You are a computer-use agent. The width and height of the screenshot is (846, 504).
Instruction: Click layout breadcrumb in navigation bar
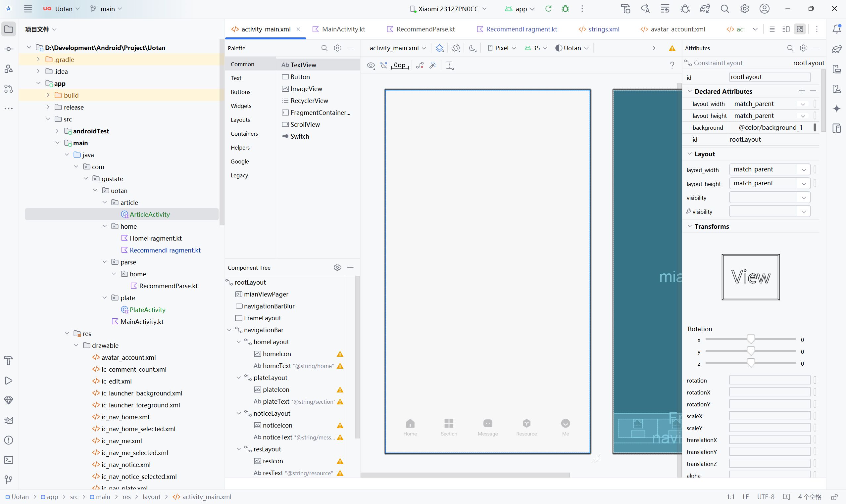tap(152, 497)
